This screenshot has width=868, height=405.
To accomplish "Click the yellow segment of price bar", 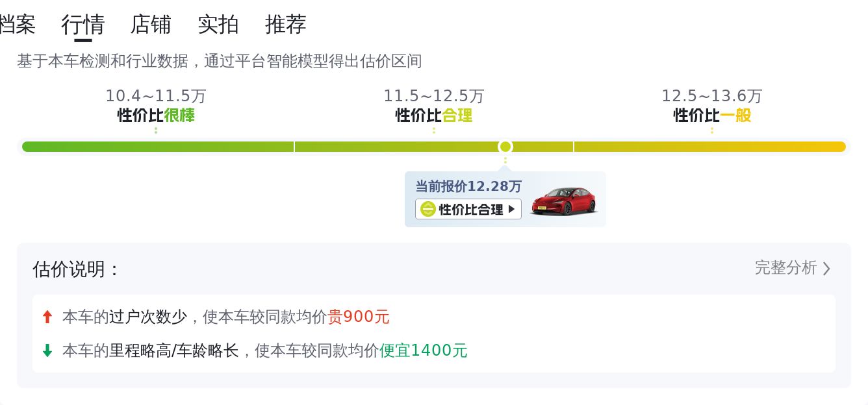I will [710, 147].
